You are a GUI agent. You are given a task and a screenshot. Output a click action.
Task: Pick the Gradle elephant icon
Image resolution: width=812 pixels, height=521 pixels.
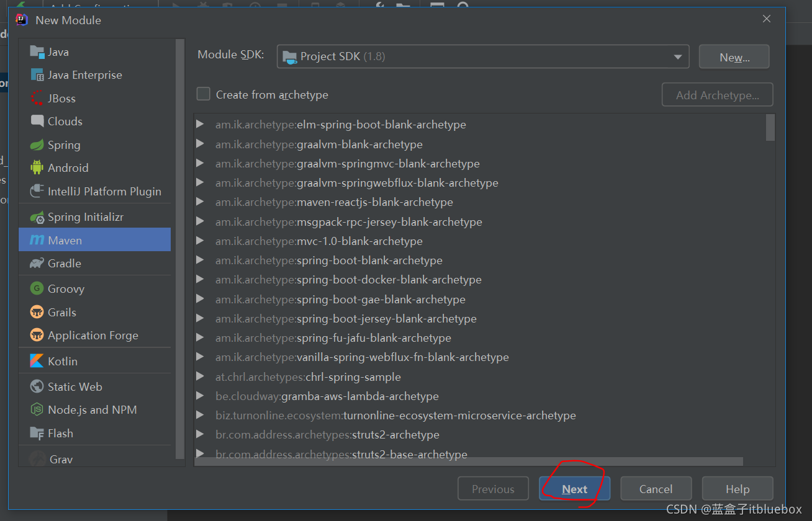coord(37,263)
